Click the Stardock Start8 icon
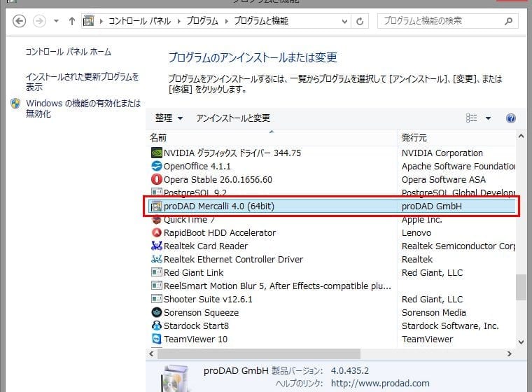532x392 pixels. click(156, 325)
